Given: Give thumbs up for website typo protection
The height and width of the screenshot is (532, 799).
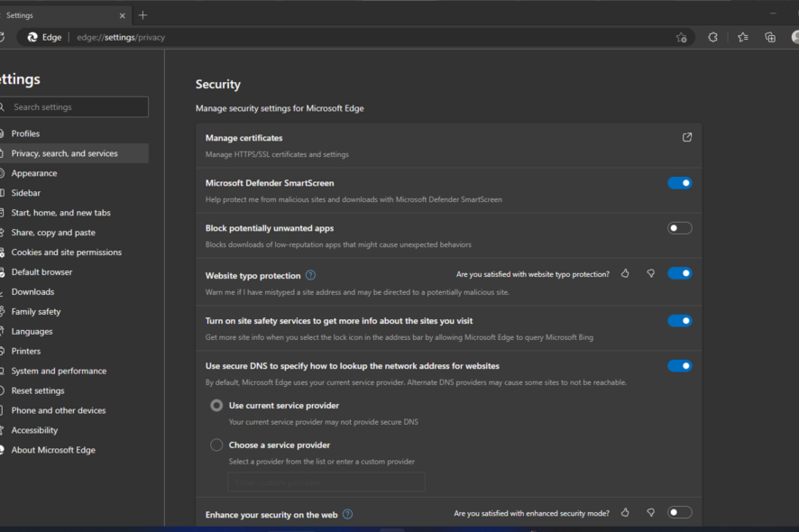Looking at the screenshot, I should 625,272.
